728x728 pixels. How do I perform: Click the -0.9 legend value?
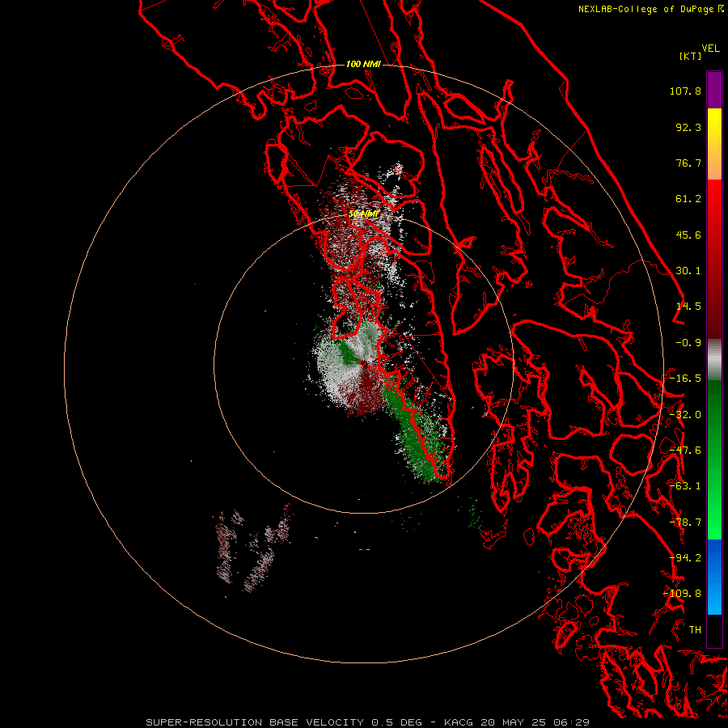pyautogui.click(x=688, y=343)
